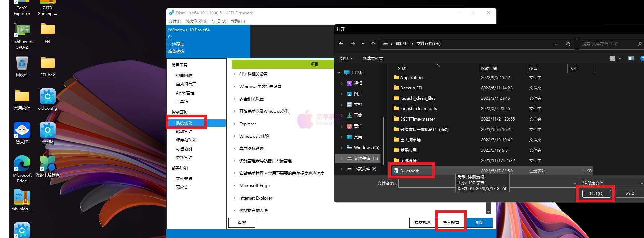Screen dimensions: 644x238
Task: Launch 微软电脑管家 from the desktop
Action: point(47,167)
